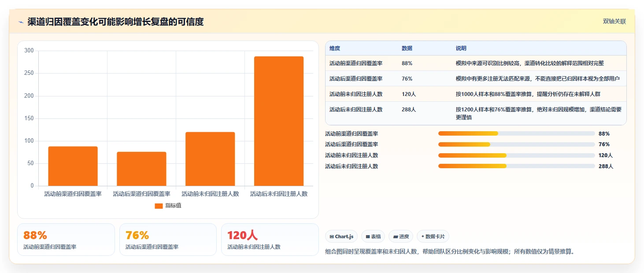Click the 数据卡片 tag chip

(x=433, y=236)
